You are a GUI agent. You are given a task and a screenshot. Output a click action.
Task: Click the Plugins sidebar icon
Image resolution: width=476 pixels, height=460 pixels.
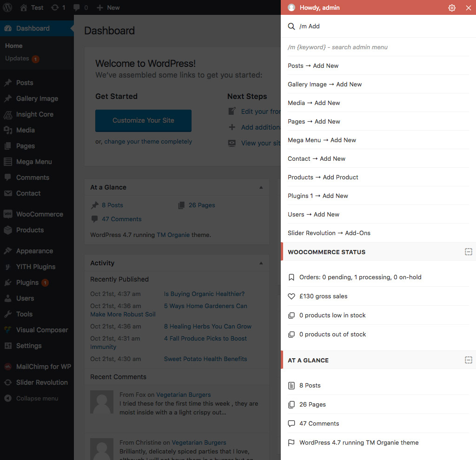tap(8, 283)
